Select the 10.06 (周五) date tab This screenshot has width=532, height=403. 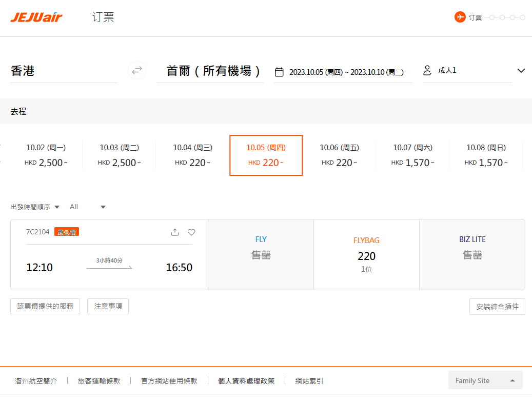point(339,155)
